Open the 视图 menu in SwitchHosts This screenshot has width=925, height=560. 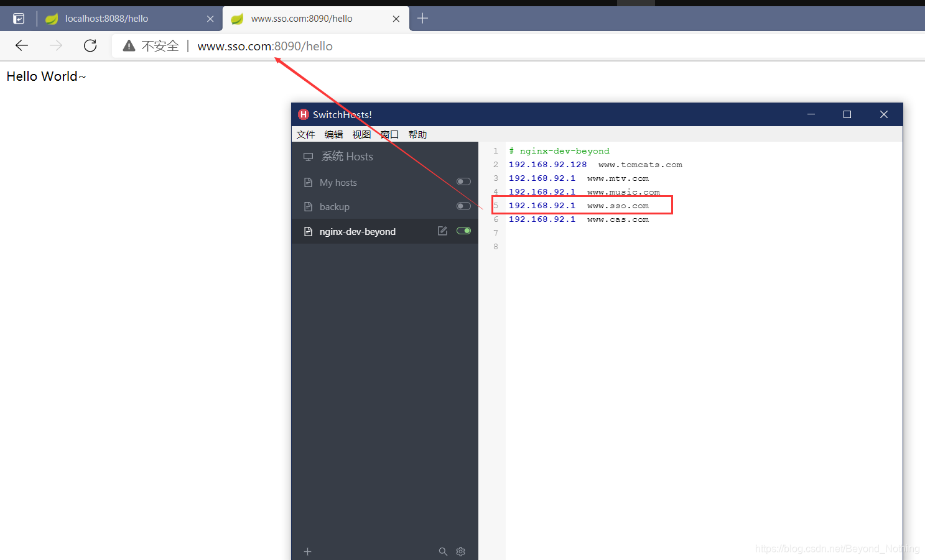click(361, 134)
